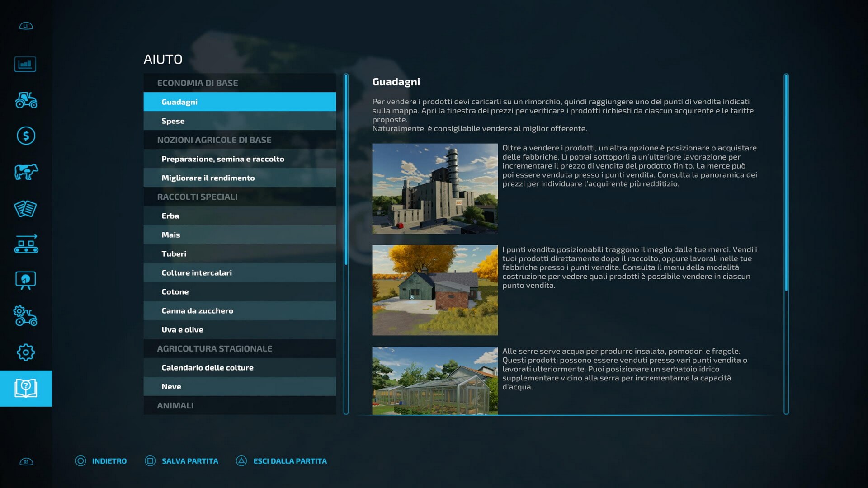868x488 pixels.
Task: Click the ANIMALI section header
Action: 240,405
